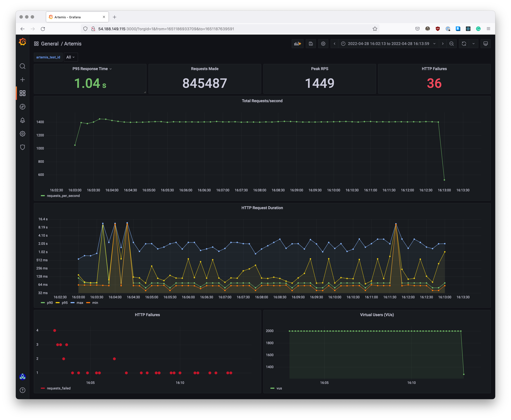Open dashboard settings gear
Screen dimensions: 511x420
[x=323, y=44]
